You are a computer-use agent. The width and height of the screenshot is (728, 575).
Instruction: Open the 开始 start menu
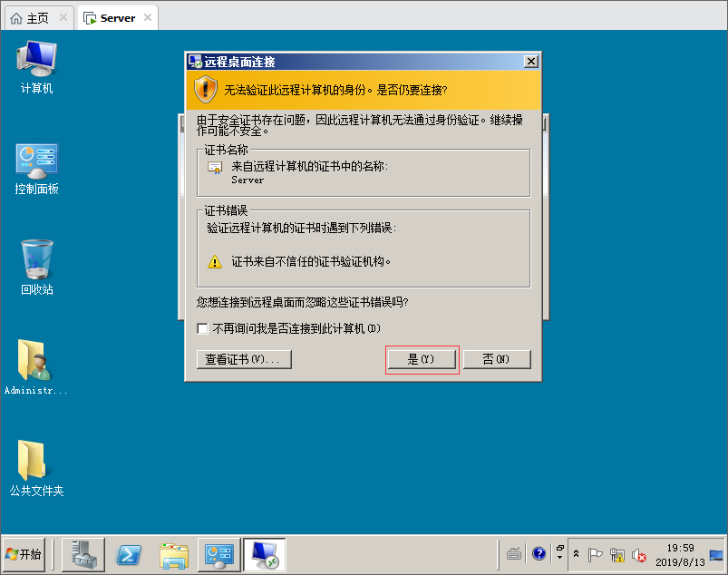[24, 554]
